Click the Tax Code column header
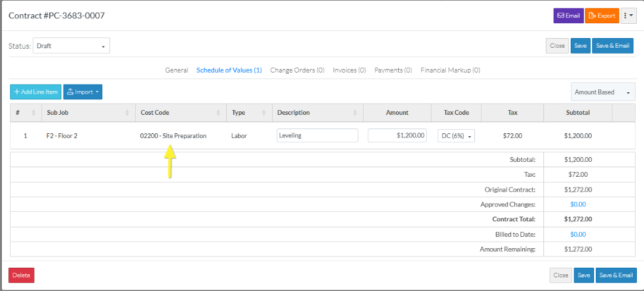This screenshot has height=291, width=644. pos(457,113)
